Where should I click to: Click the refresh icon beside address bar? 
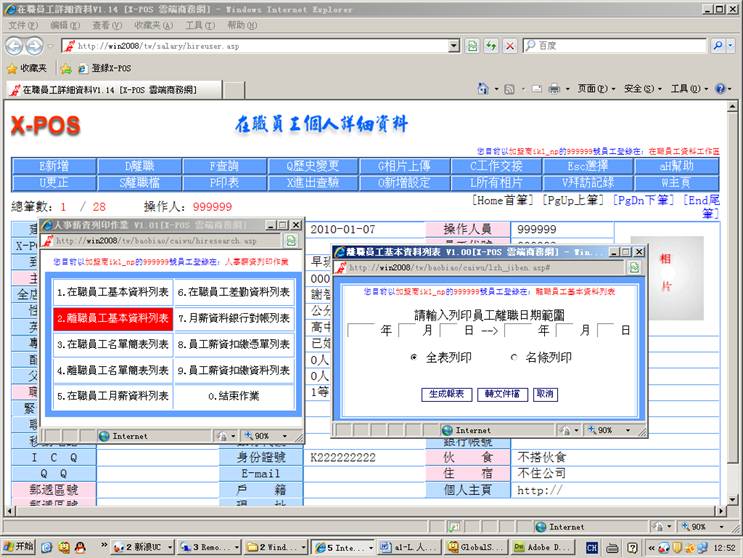coord(491,46)
